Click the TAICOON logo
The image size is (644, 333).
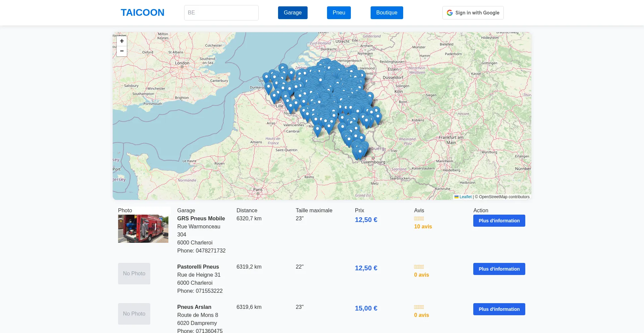142,12
